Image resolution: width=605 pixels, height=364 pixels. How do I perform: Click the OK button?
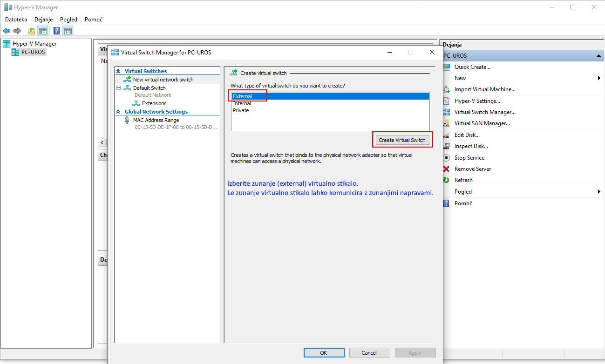click(x=324, y=353)
